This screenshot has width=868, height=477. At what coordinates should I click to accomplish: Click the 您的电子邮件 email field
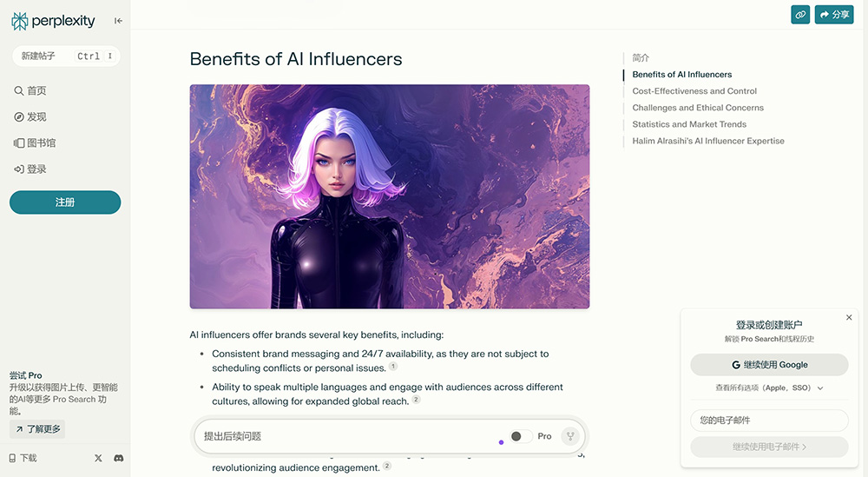769,420
